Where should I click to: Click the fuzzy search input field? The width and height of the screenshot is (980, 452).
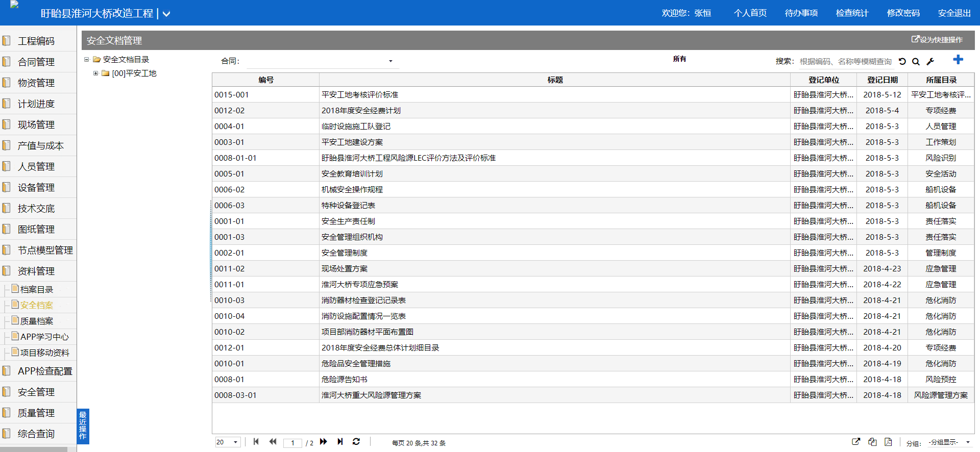coord(846,61)
